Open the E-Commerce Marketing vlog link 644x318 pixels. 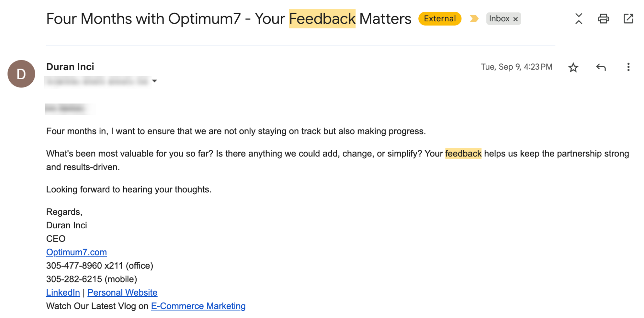[x=198, y=306]
